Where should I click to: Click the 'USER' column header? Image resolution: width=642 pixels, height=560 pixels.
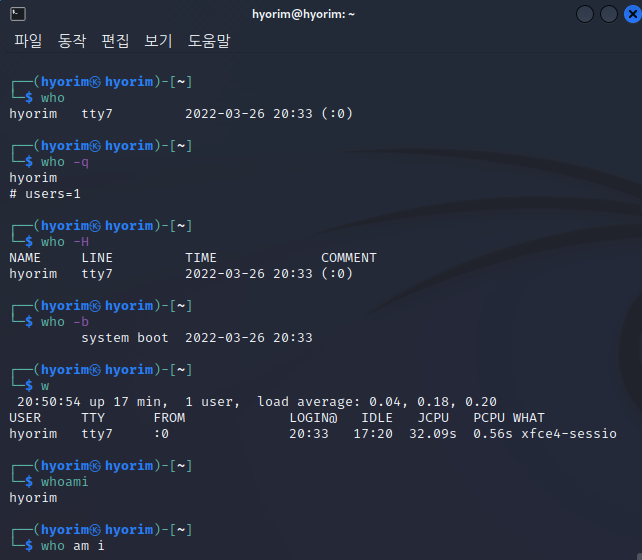(25, 418)
